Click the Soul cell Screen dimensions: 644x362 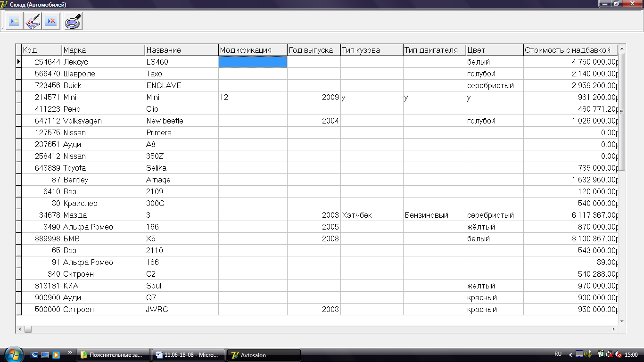coord(182,286)
